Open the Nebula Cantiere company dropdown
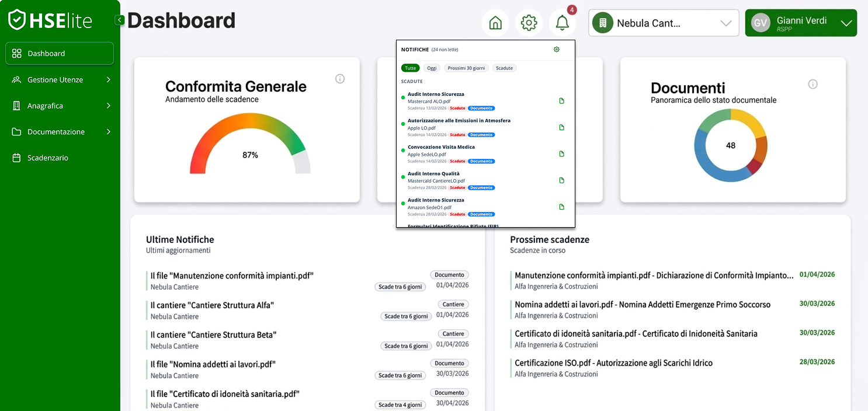Screen dimensions: 868x411 (664, 23)
